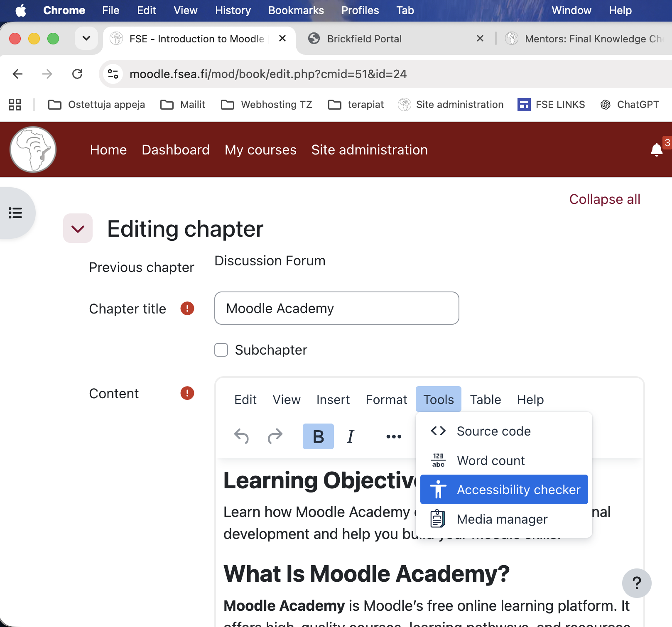The height and width of the screenshot is (627, 672).
Task: Open the Dashboard link
Action: pyautogui.click(x=176, y=150)
